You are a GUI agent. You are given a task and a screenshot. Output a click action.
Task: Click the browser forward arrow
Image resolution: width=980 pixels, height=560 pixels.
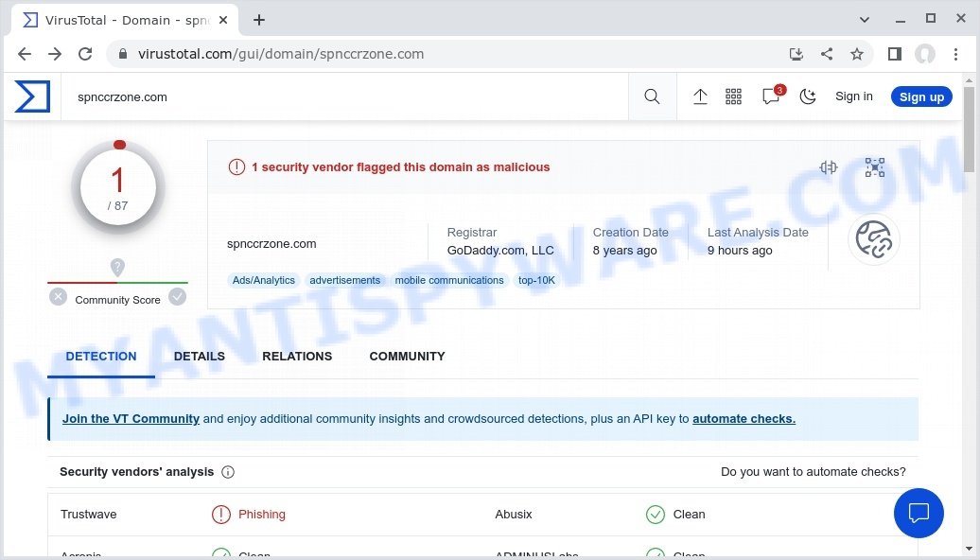[55, 54]
